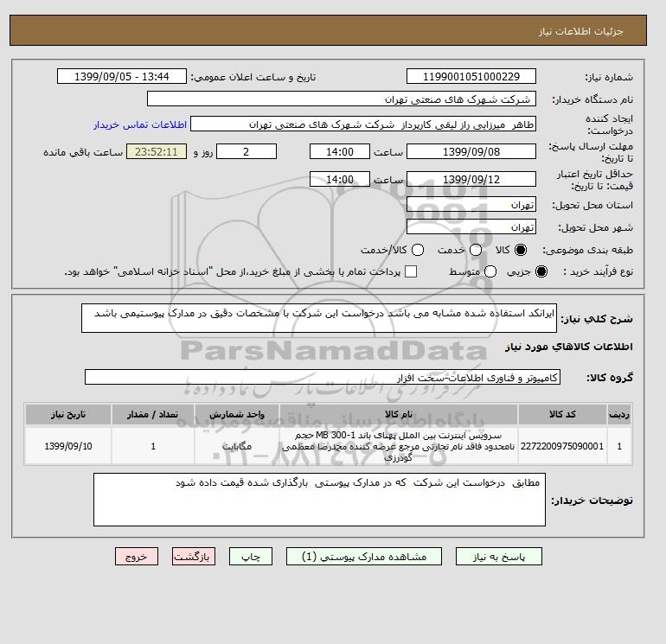The width and height of the screenshot is (666, 644).
Task: Click the تاریخ نیاز column header
Action: pyautogui.click(x=68, y=414)
